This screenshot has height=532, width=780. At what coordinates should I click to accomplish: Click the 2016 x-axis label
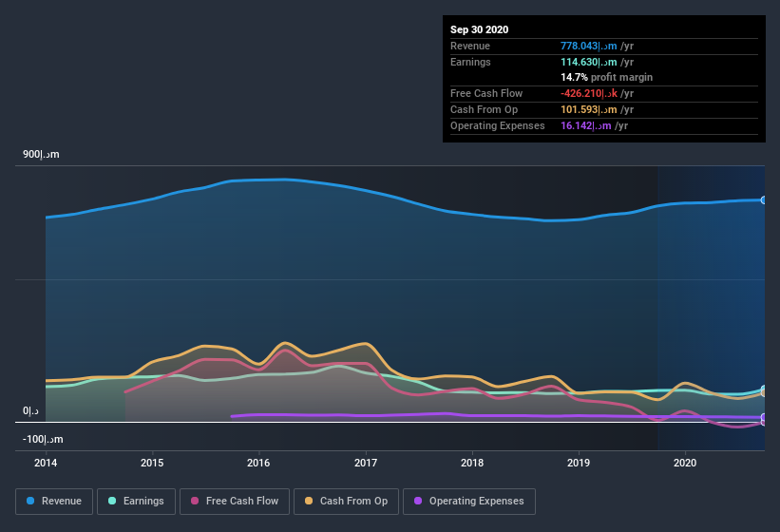click(258, 463)
